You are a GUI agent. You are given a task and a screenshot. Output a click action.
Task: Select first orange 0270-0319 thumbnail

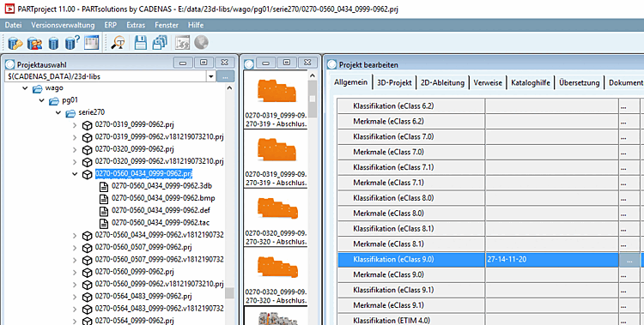coord(276,99)
